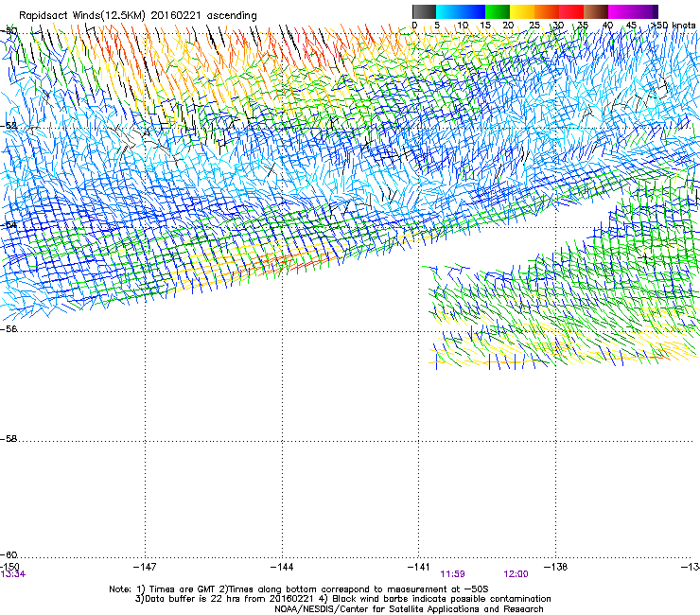
Task: Click the blue 5-15 knots legend swatch
Action: [x=461, y=11]
